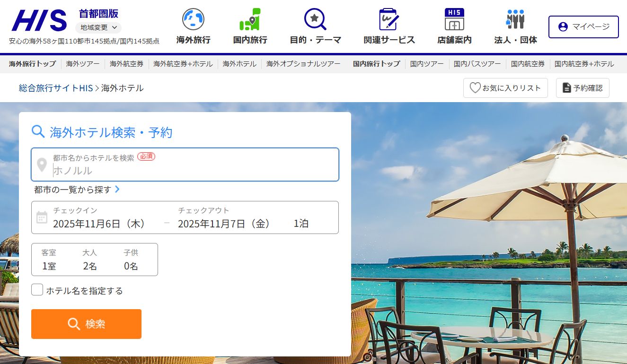Image resolution: width=627 pixels, height=364 pixels.
Task: Open 関連サービス clipboard icon
Action: pos(389,19)
